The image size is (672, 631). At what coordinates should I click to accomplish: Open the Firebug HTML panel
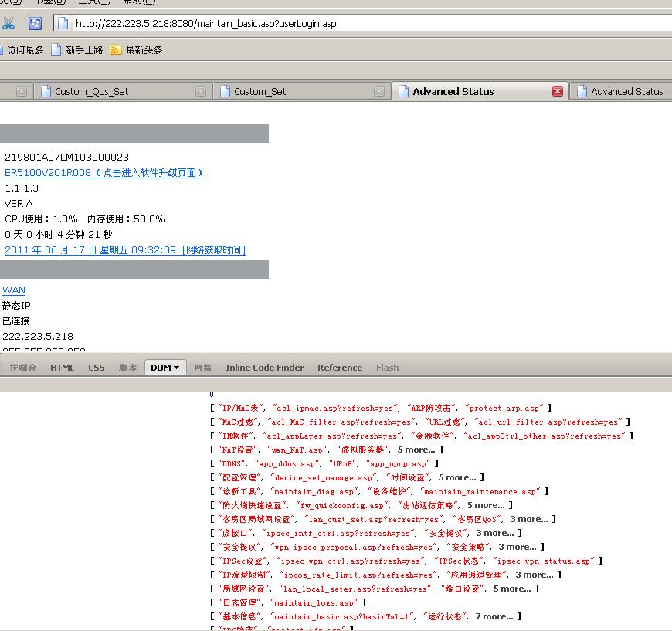click(x=62, y=368)
